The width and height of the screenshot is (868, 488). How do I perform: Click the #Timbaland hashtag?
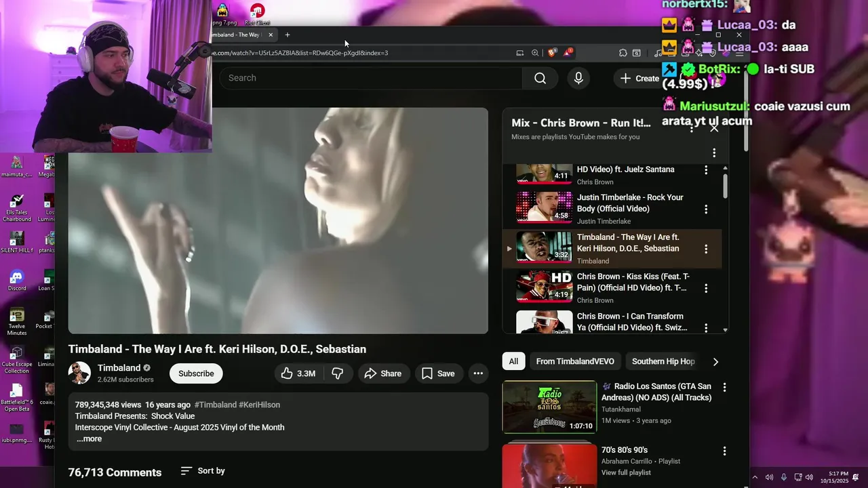tap(216, 405)
